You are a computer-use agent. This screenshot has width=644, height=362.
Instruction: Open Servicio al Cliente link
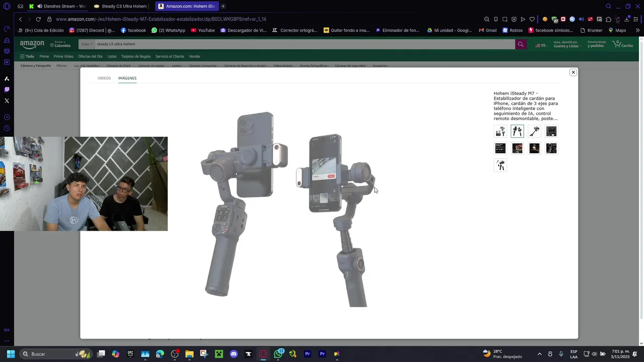(170, 56)
